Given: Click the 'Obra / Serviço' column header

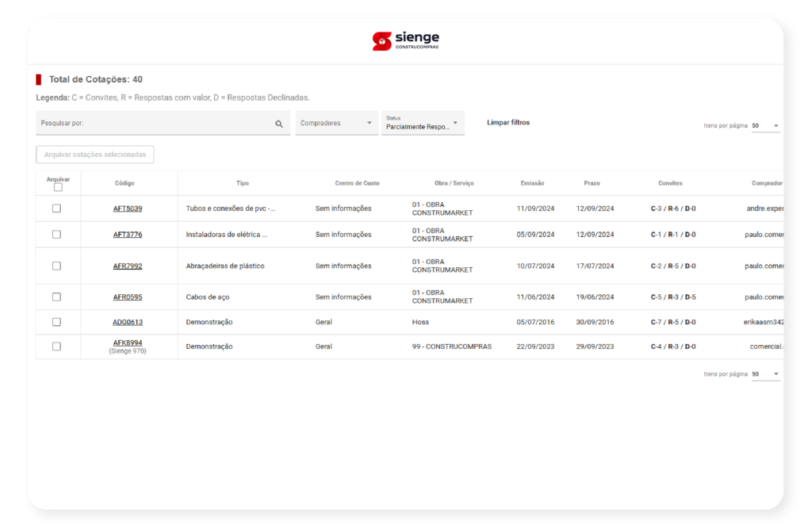Looking at the screenshot, I should (454, 183).
